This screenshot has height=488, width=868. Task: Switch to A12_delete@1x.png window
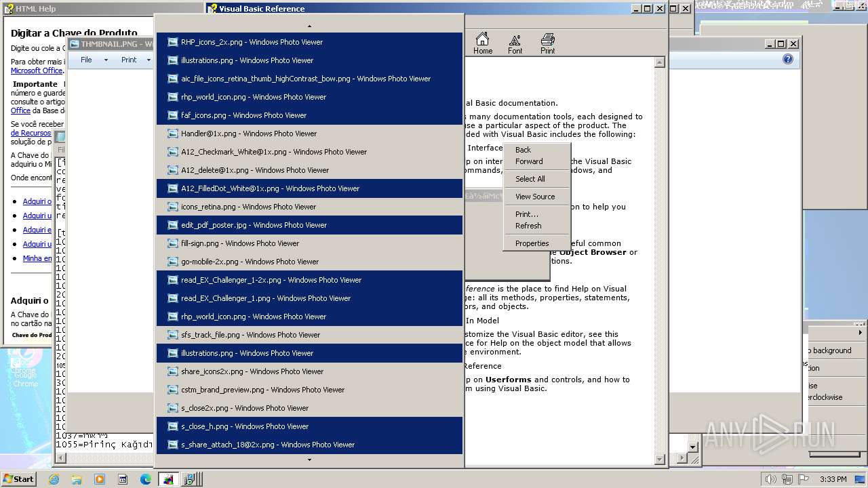click(x=309, y=170)
